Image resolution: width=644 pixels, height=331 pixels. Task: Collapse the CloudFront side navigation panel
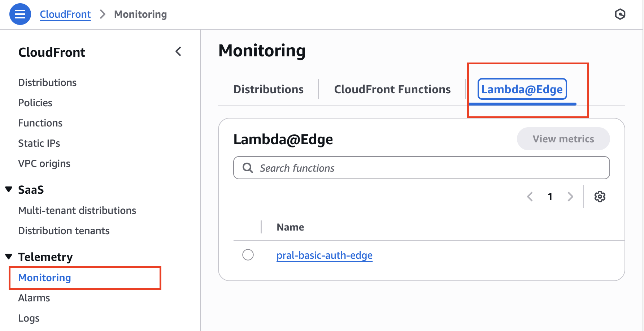(x=178, y=52)
